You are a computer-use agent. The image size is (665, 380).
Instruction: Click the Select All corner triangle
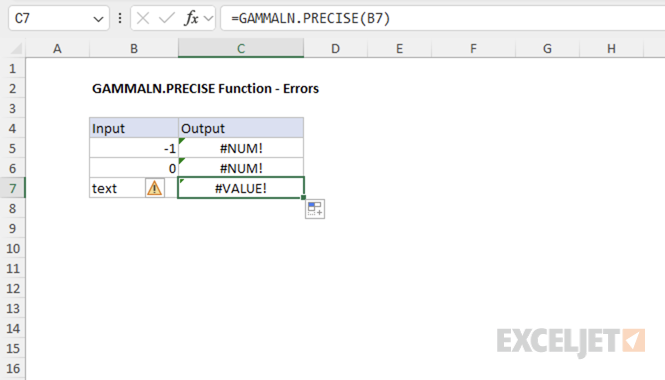pyautogui.click(x=16, y=49)
